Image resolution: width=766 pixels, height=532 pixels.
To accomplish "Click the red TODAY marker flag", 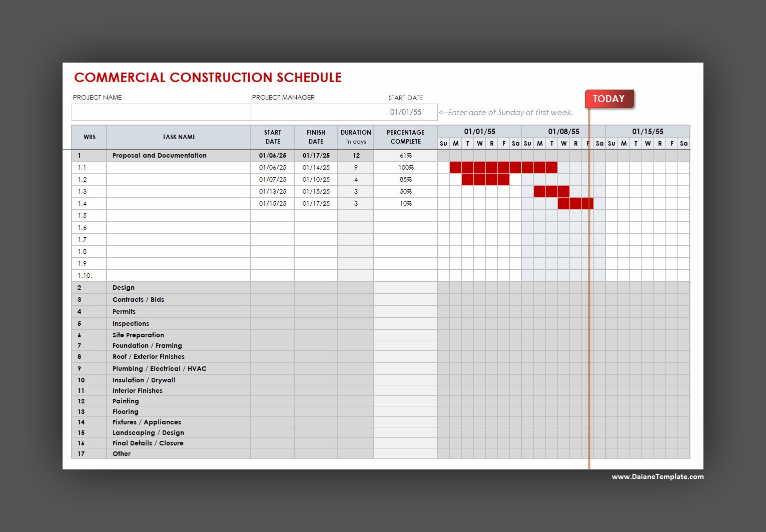I will coord(609,99).
